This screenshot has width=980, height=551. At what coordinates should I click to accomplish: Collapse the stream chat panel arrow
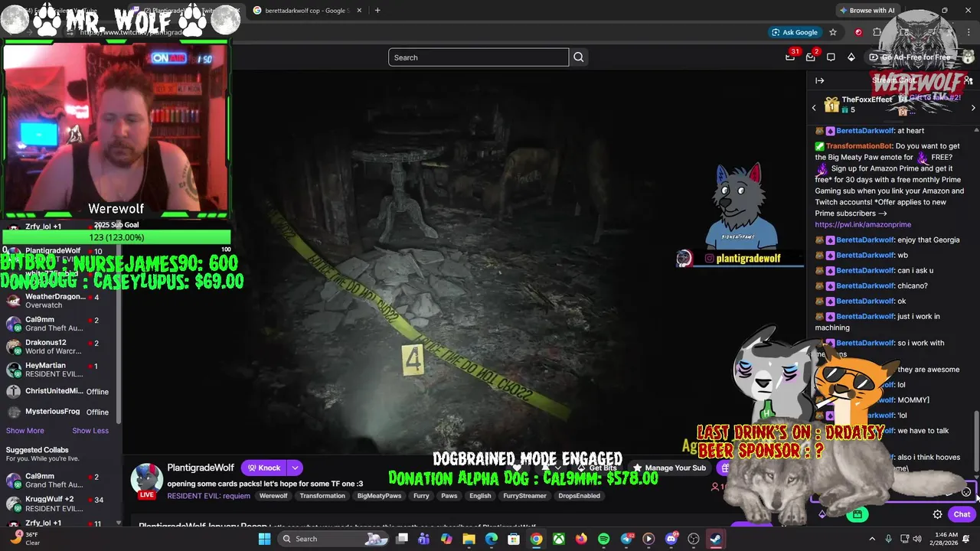[x=820, y=80]
